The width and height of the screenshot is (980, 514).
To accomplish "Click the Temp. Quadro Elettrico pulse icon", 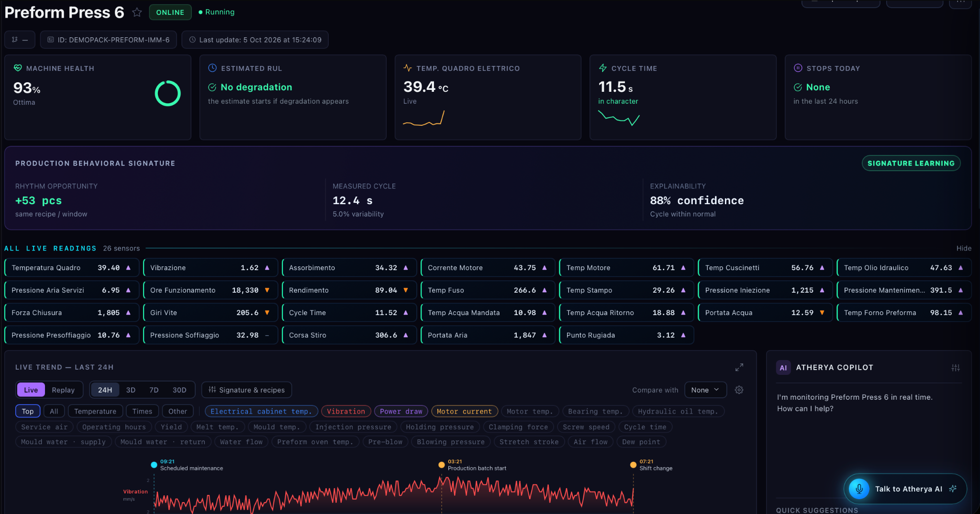I will 408,68.
